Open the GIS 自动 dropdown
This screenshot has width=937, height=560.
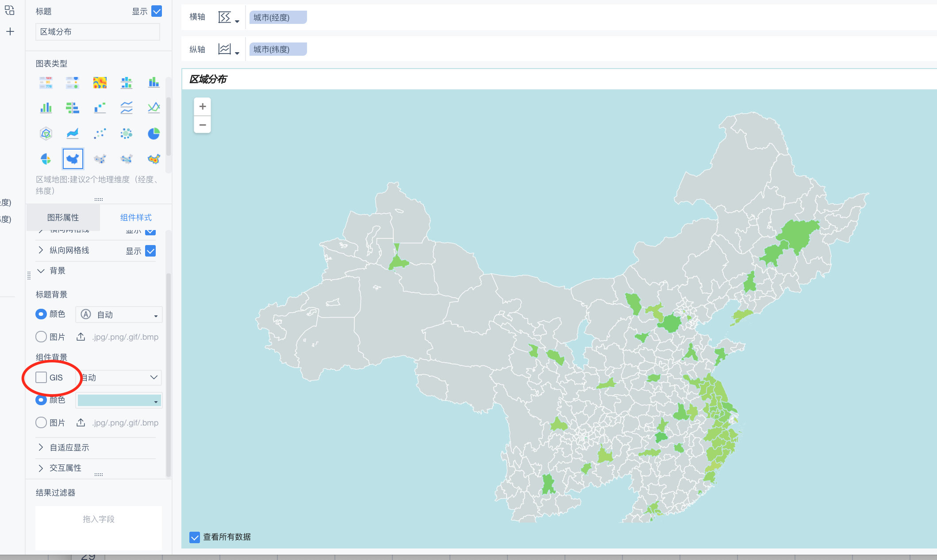click(x=121, y=377)
